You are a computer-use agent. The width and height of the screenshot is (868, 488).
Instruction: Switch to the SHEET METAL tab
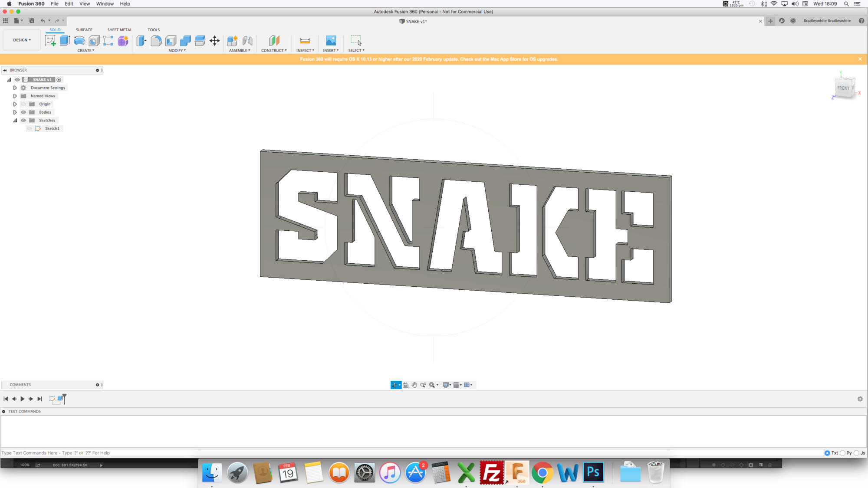point(119,30)
